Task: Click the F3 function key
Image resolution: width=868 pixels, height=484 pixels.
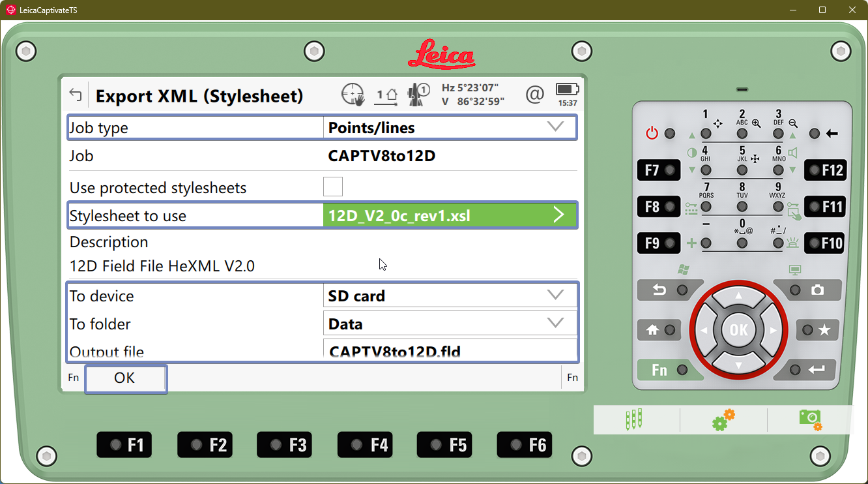Action: [284, 445]
